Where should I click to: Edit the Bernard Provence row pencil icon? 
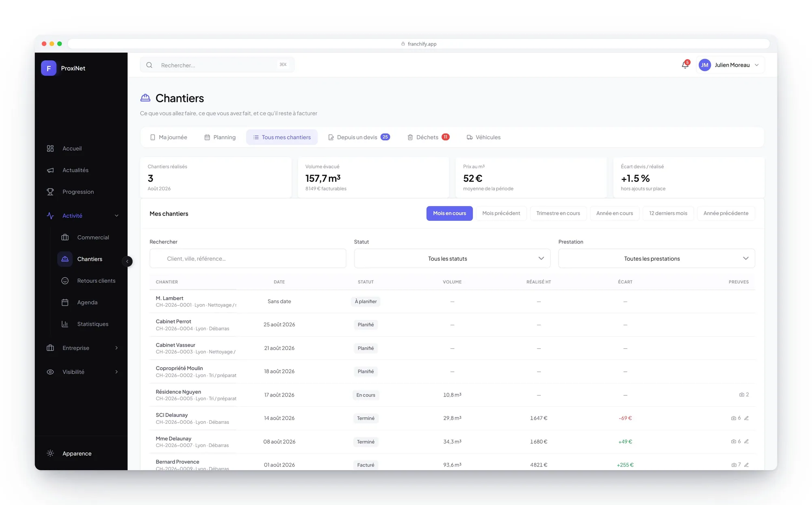click(746, 465)
